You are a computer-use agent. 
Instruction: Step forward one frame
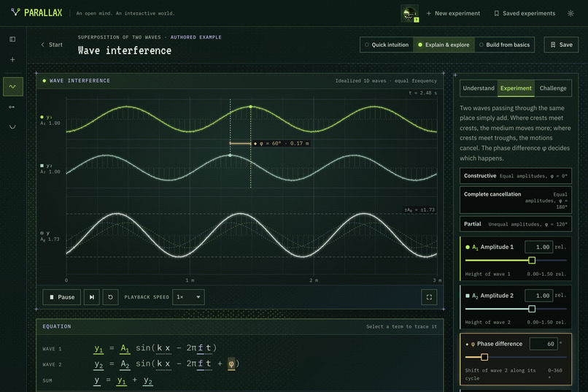(x=91, y=297)
